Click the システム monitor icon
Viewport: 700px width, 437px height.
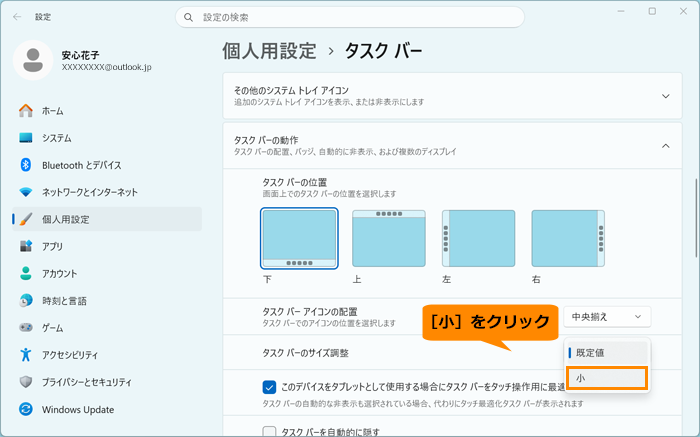[26, 138]
